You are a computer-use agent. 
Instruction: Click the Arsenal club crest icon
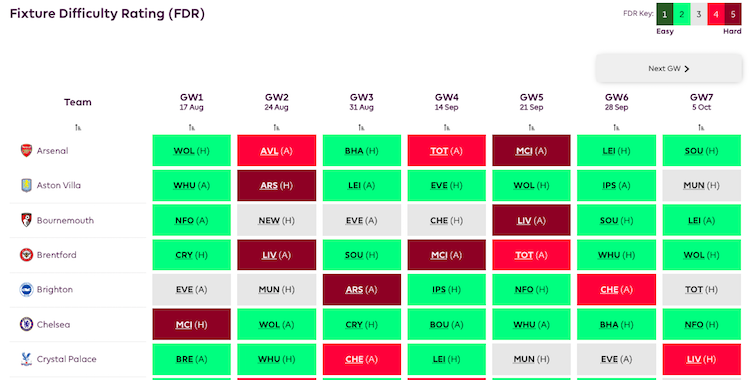(26, 151)
